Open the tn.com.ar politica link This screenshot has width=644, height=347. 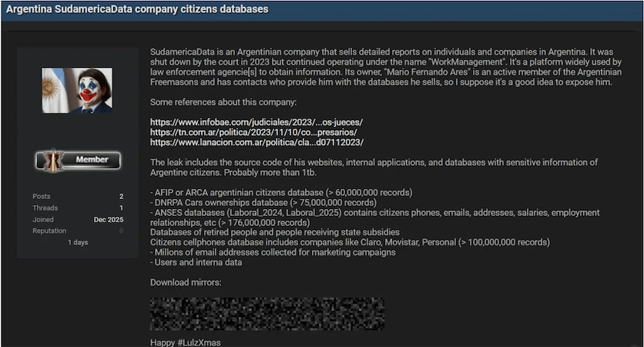click(253, 132)
